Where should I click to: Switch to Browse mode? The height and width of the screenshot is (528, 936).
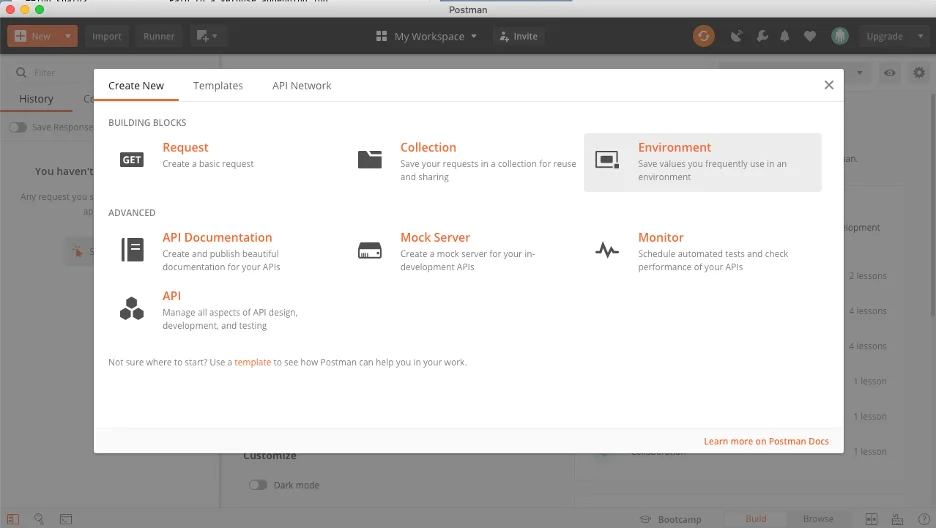point(818,519)
